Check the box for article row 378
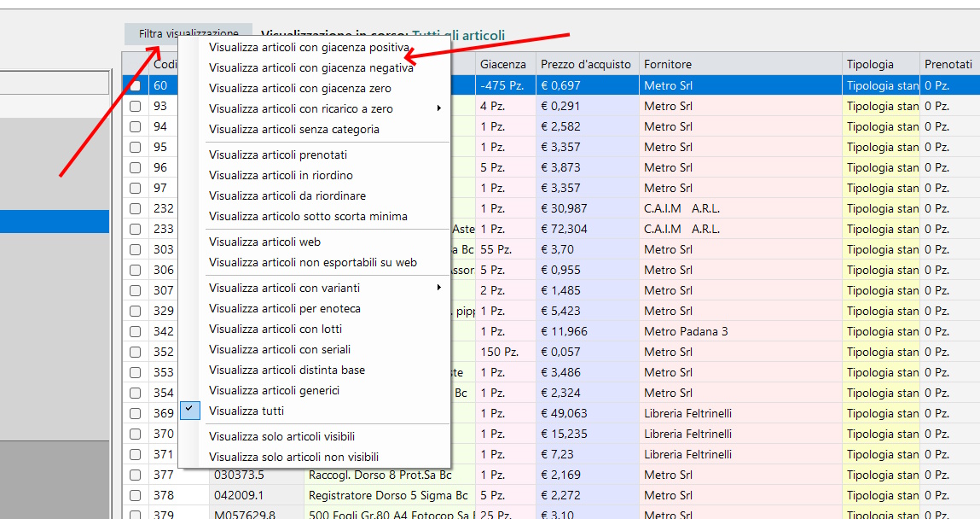 (x=135, y=495)
